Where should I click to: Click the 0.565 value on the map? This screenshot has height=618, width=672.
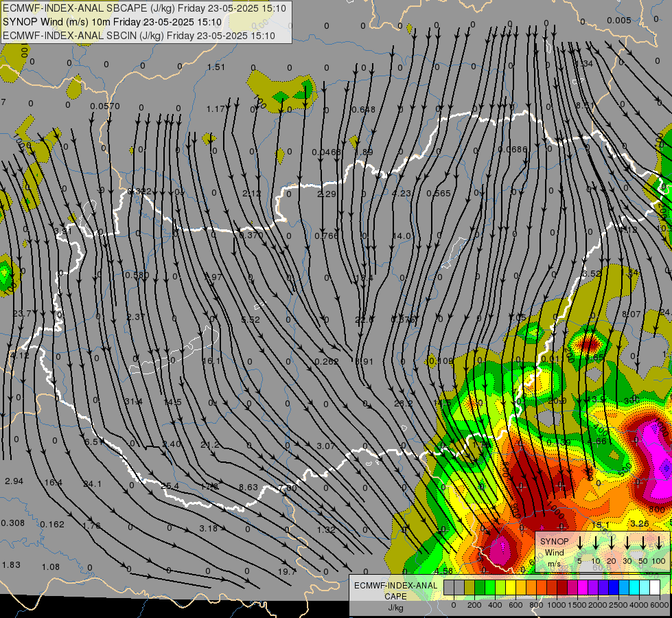pos(439,194)
